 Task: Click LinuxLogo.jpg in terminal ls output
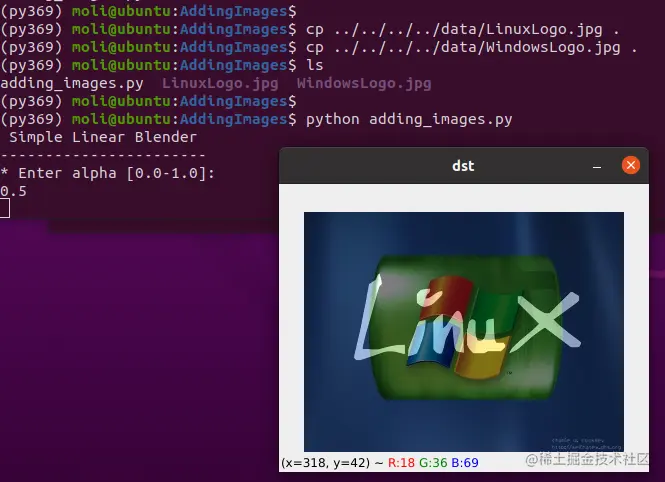coord(220,83)
